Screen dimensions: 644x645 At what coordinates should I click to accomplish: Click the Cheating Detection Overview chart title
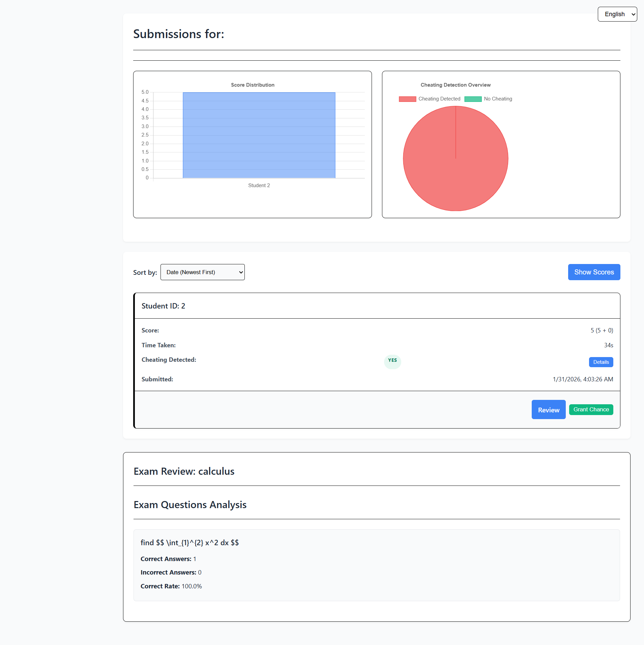pyautogui.click(x=455, y=85)
